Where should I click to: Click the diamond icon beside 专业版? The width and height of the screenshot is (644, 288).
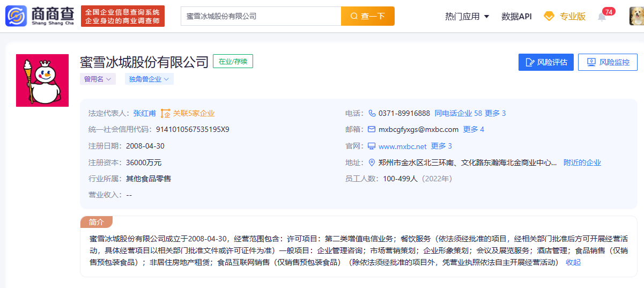(x=549, y=16)
